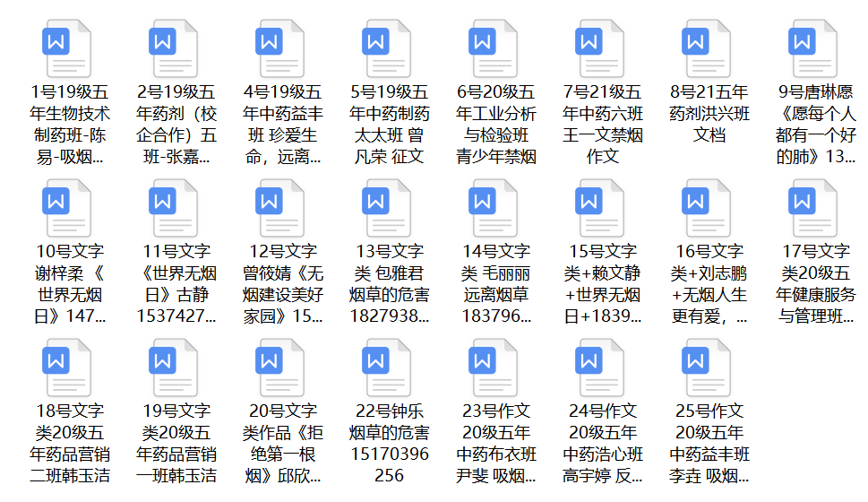
Task: Click the 19号文字类 药品营销一班 file icon
Action: pyautogui.click(x=173, y=368)
